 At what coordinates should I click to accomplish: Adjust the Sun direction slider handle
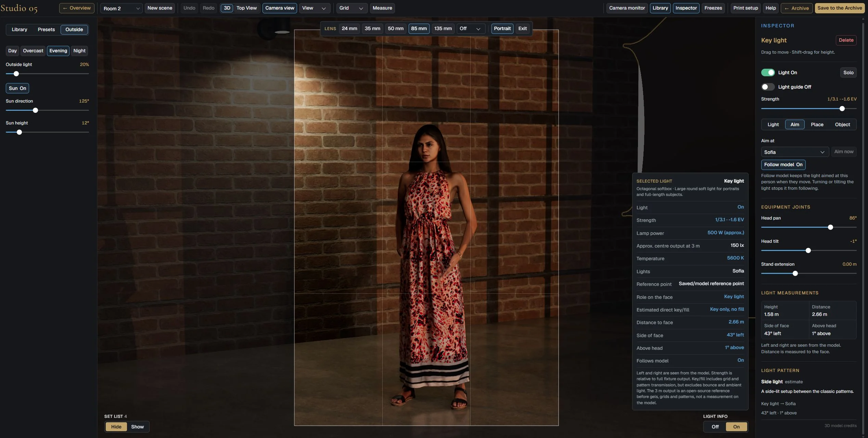[35, 110]
